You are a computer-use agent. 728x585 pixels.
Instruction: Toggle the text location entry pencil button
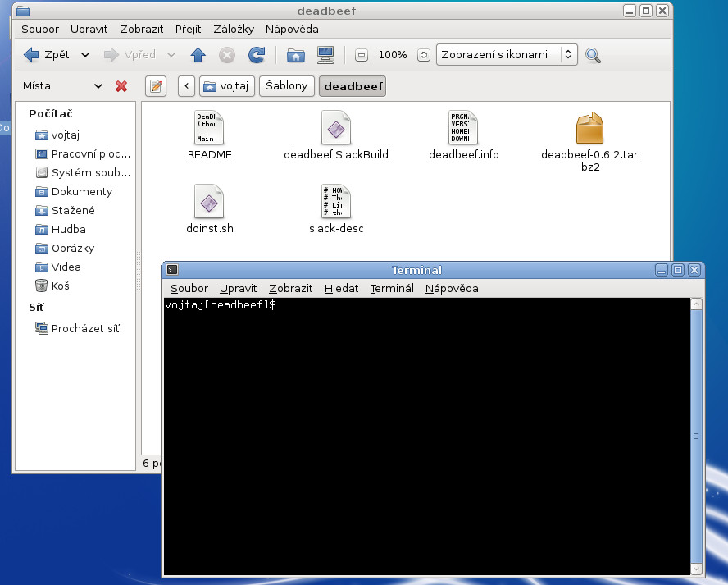[x=156, y=86]
